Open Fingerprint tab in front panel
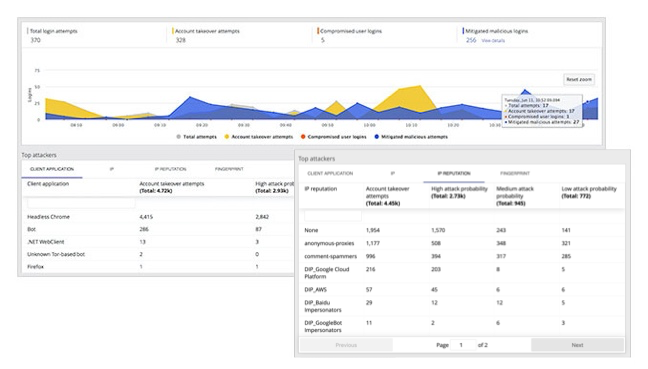Viewport: 648px width, 369px height. click(x=515, y=174)
